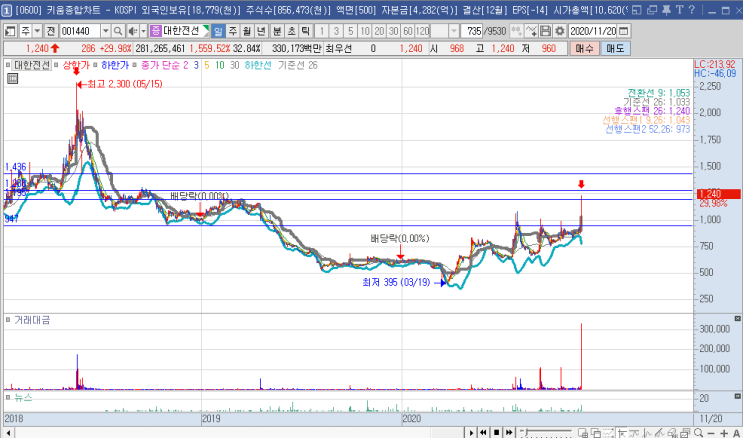
Task: Close the 거래대금 panel using its corner button
Action: (737, 319)
